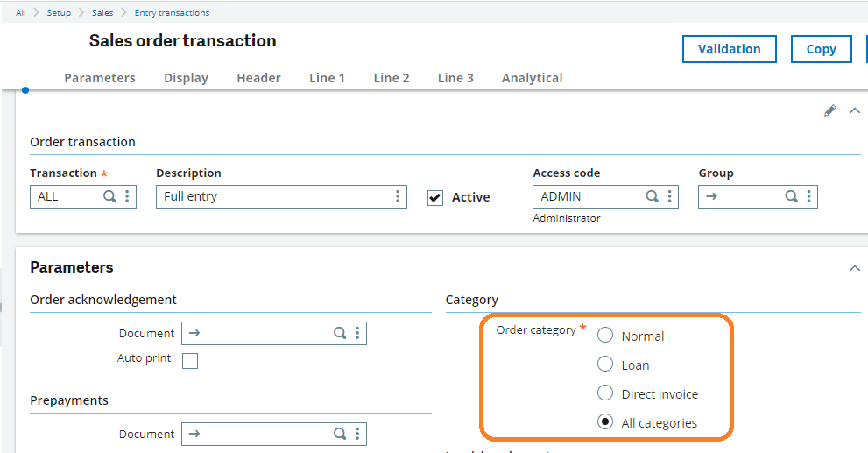Open the Description field actions menu dots

click(x=398, y=196)
